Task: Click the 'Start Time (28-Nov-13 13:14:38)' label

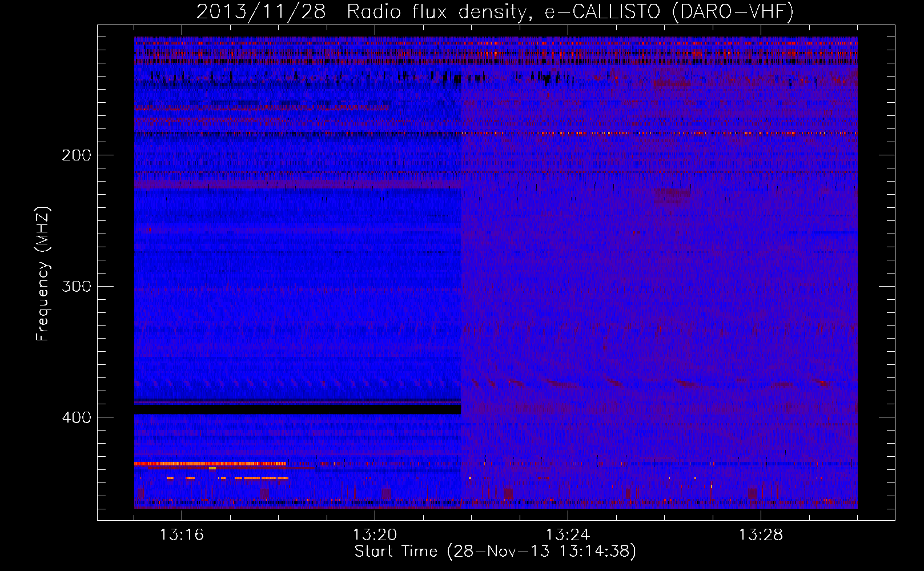Action: click(495, 552)
